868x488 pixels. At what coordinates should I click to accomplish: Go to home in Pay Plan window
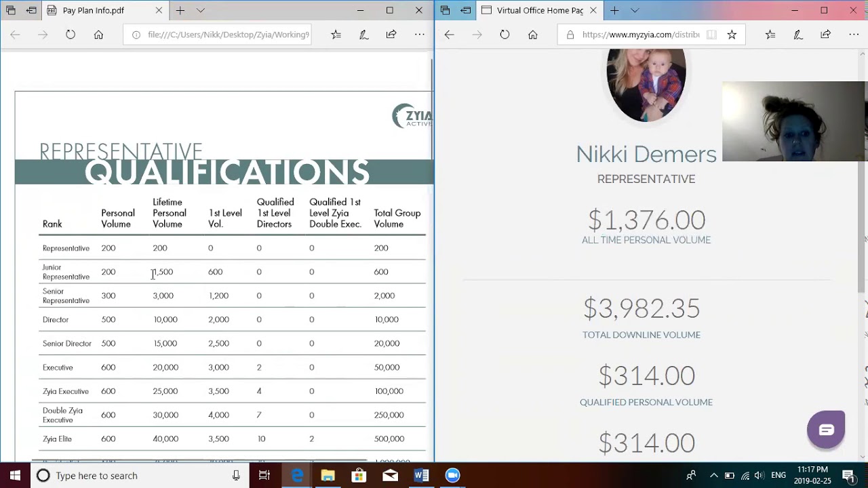(98, 35)
